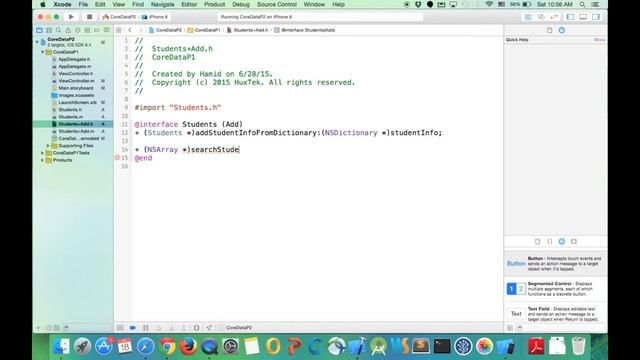640x360 pixels.
Task: Launch Google Chrome from the Dock
Action: pos(167,347)
